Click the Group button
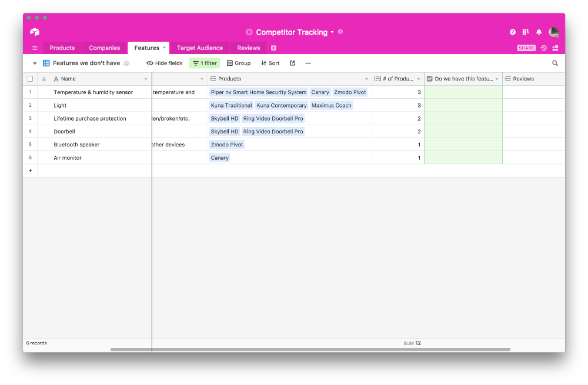The height and width of the screenshot is (385, 588). tap(239, 63)
